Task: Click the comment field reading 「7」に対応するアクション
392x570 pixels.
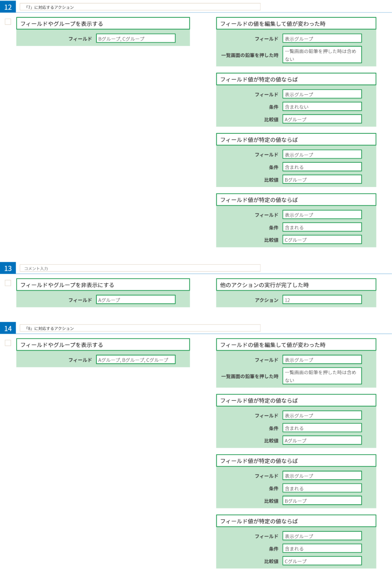Action: pyautogui.click(x=140, y=7)
